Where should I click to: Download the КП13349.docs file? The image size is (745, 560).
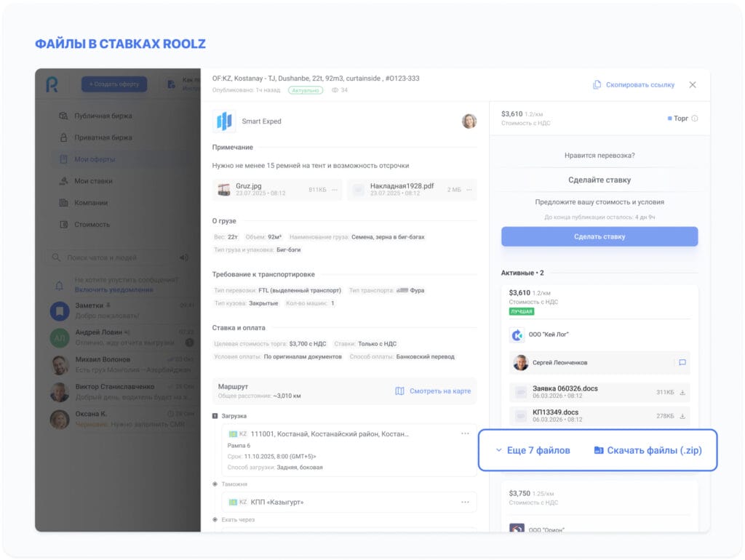(x=682, y=416)
